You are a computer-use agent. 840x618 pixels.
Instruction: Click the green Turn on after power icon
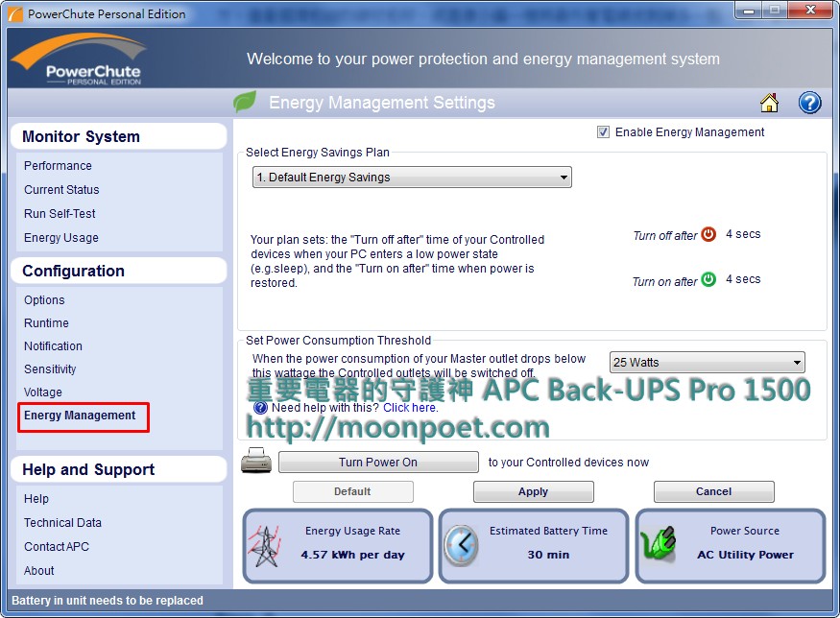(708, 279)
